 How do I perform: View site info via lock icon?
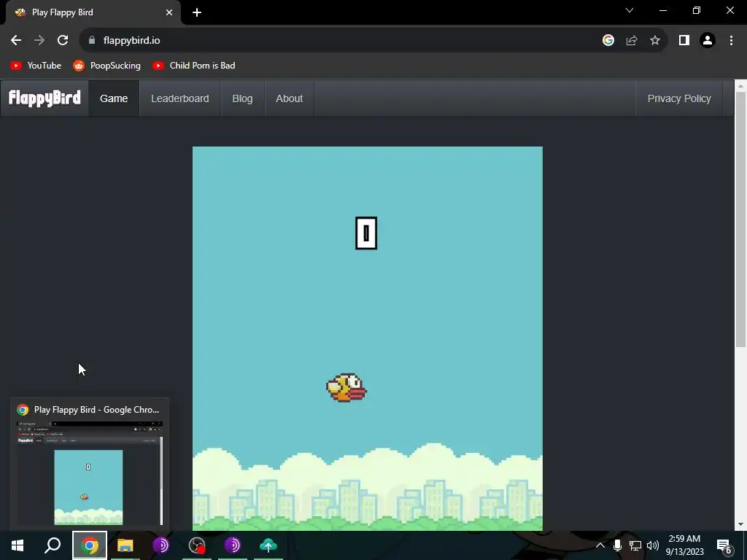(x=92, y=41)
